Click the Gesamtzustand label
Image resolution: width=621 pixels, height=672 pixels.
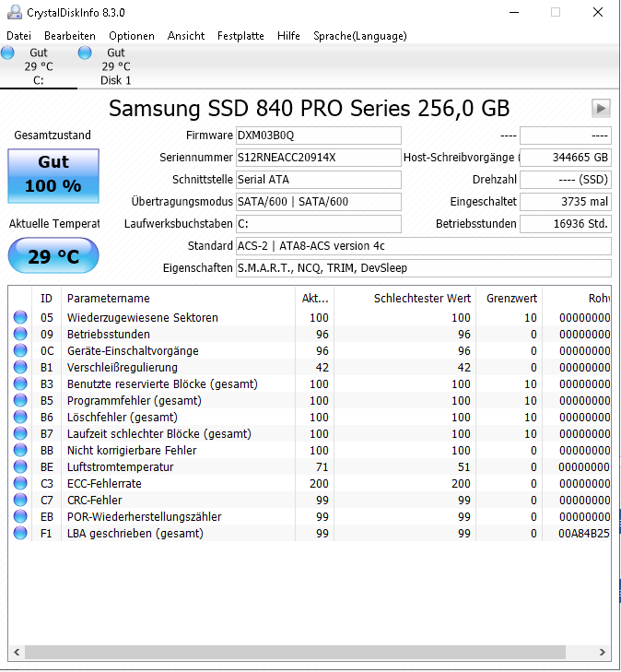point(53,135)
